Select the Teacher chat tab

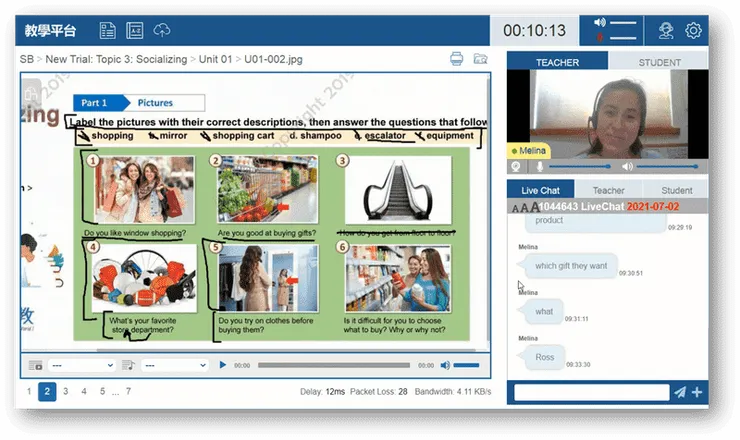608,190
